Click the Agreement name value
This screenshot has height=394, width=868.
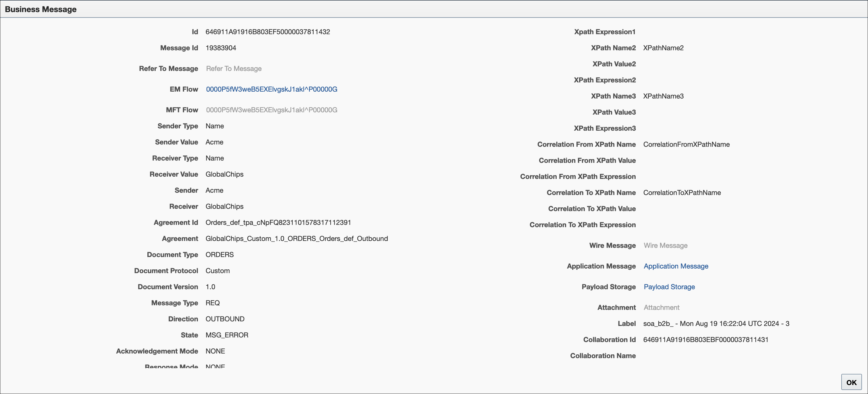point(296,239)
